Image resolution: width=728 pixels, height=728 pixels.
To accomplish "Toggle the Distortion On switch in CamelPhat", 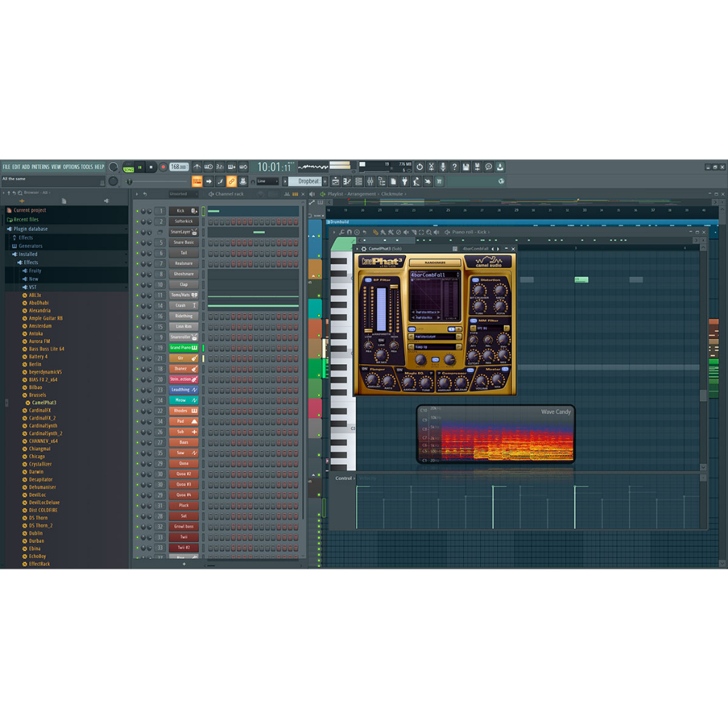I will (x=475, y=280).
